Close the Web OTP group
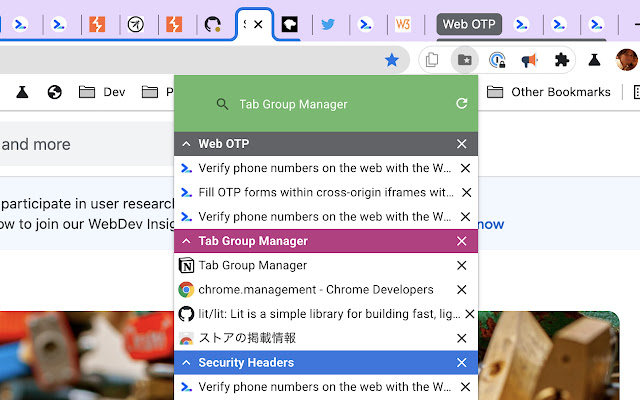Screen dimensions: 640x400 pyautogui.click(x=462, y=144)
